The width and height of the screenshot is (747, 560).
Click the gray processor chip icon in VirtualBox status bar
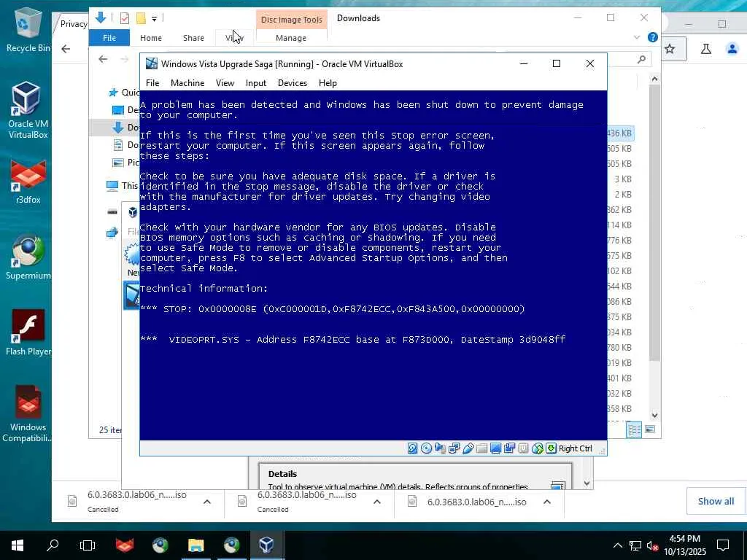[x=523, y=448]
